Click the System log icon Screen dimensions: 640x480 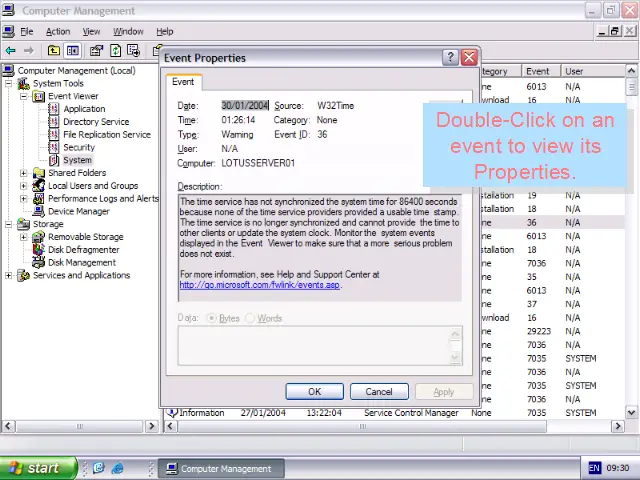54,160
